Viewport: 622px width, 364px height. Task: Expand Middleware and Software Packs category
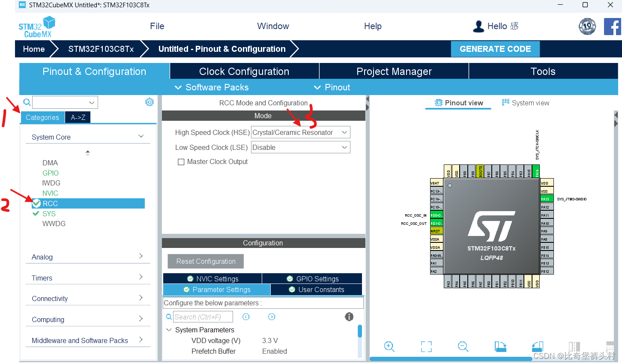[88, 340]
